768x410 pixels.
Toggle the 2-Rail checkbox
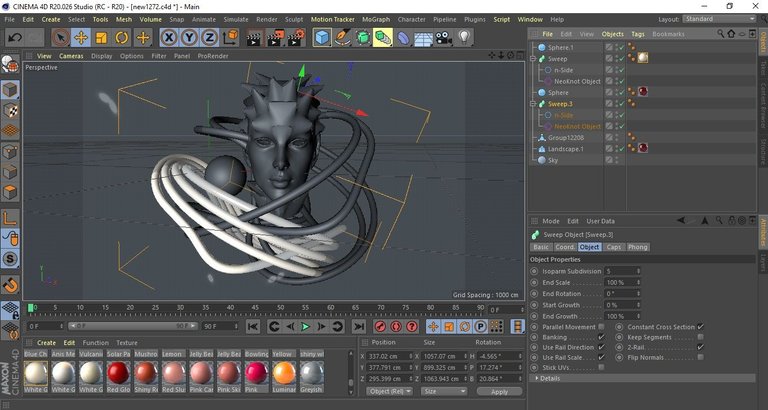[x=700, y=347]
